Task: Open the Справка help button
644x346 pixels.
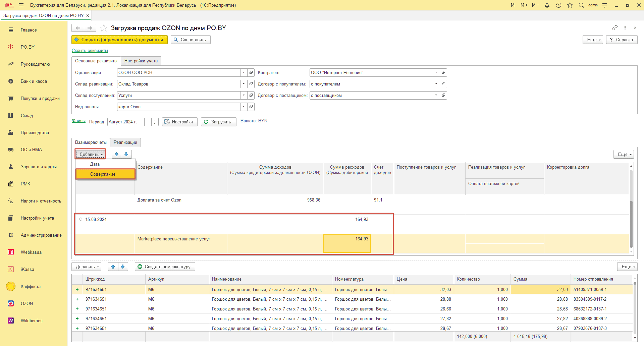Action: pyautogui.click(x=622, y=40)
